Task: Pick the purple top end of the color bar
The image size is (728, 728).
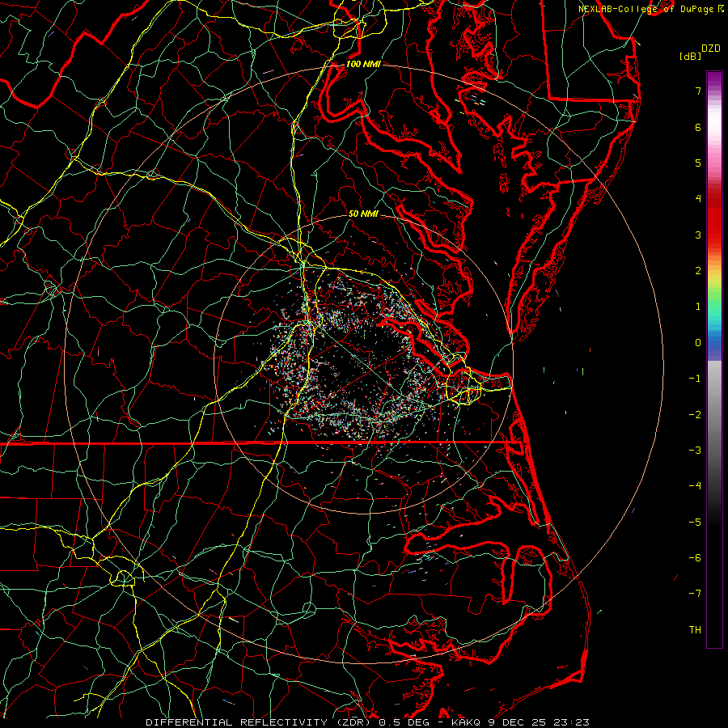Action: pyautogui.click(x=713, y=76)
